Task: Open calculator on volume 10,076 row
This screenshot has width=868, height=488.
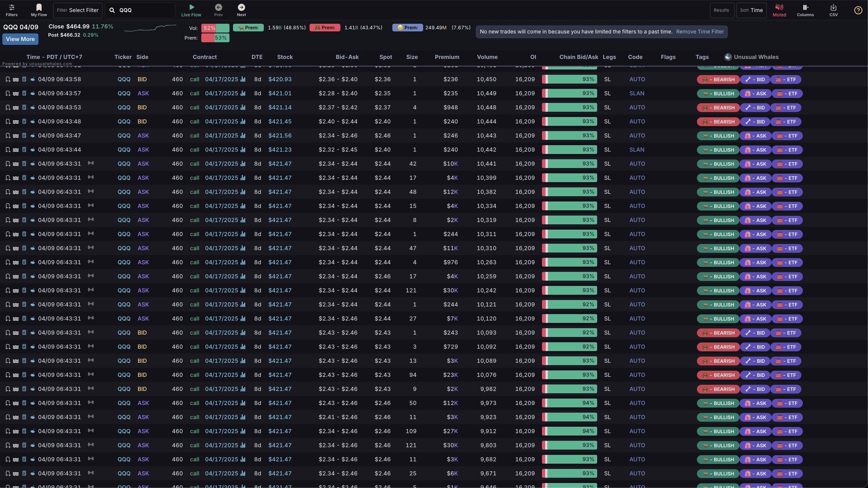Action: click(24, 375)
